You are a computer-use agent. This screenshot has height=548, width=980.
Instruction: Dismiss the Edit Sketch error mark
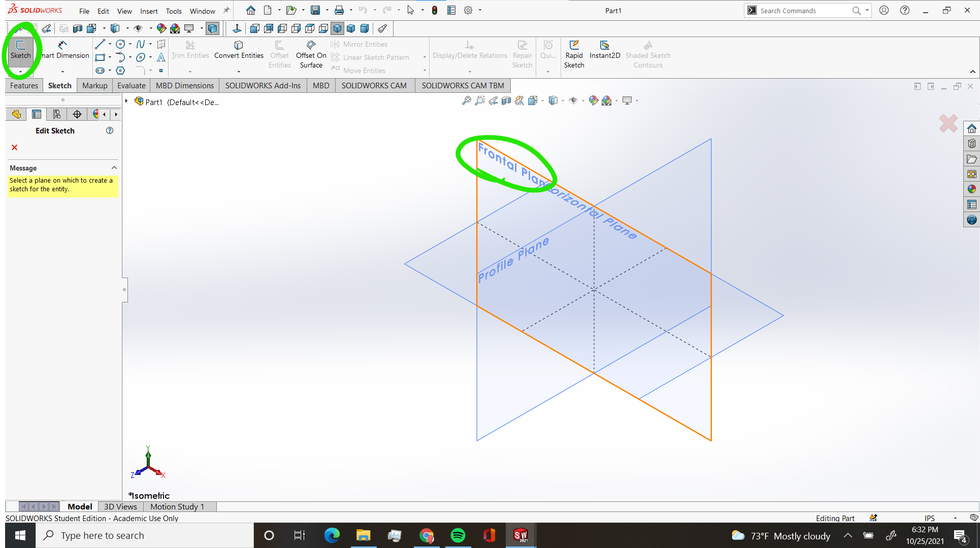coord(14,147)
